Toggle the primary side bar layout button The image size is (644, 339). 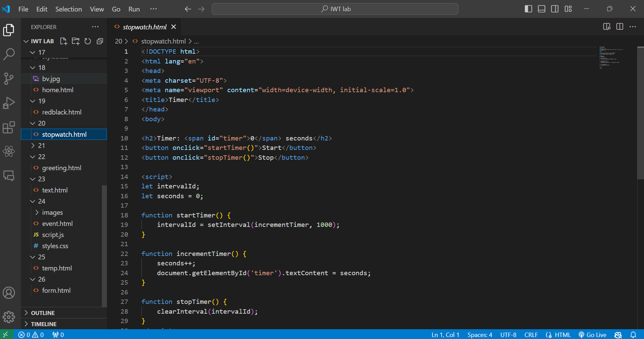tap(528, 9)
